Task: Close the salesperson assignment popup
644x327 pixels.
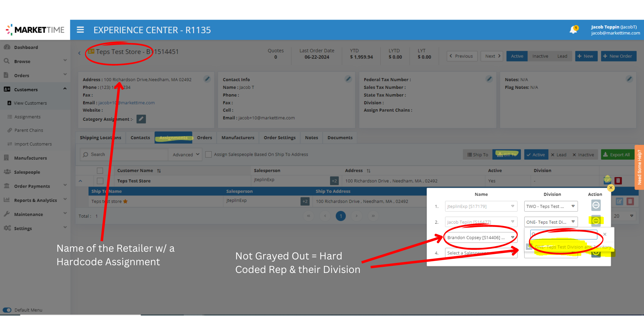Action: click(611, 188)
